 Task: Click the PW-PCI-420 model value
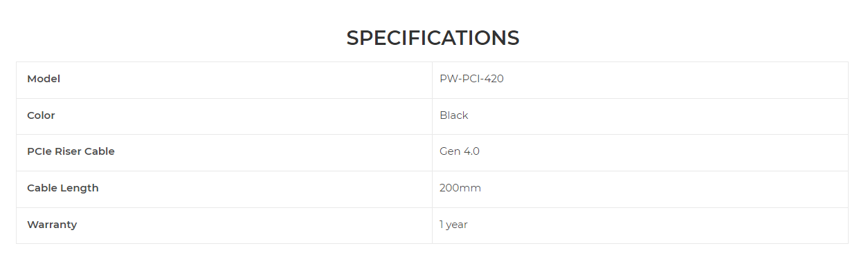click(x=471, y=79)
